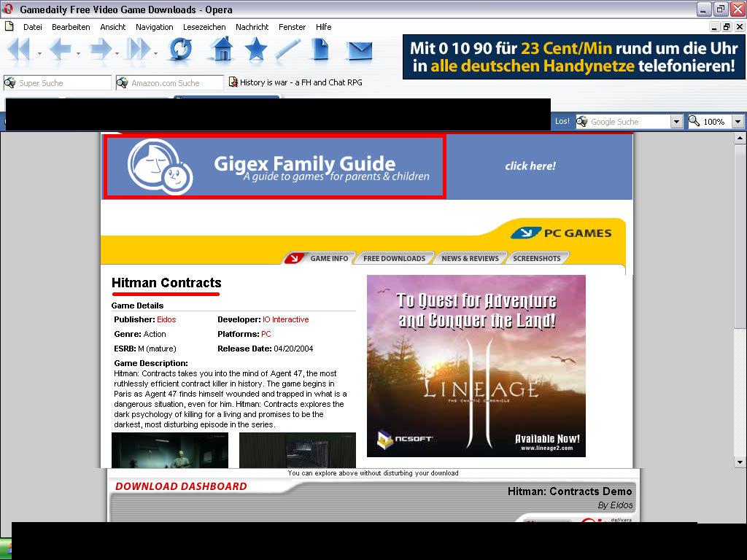Open the Nachricht menu
Screen dimensions: 747x560
[x=252, y=27]
